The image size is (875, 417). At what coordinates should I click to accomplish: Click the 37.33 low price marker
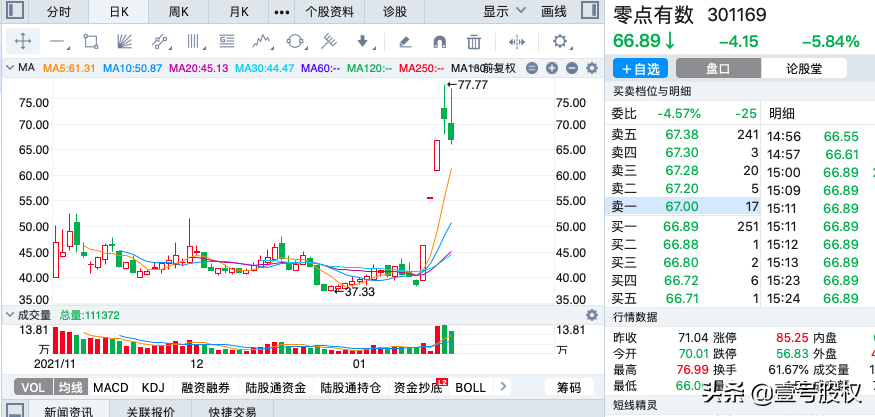tap(355, 291)
